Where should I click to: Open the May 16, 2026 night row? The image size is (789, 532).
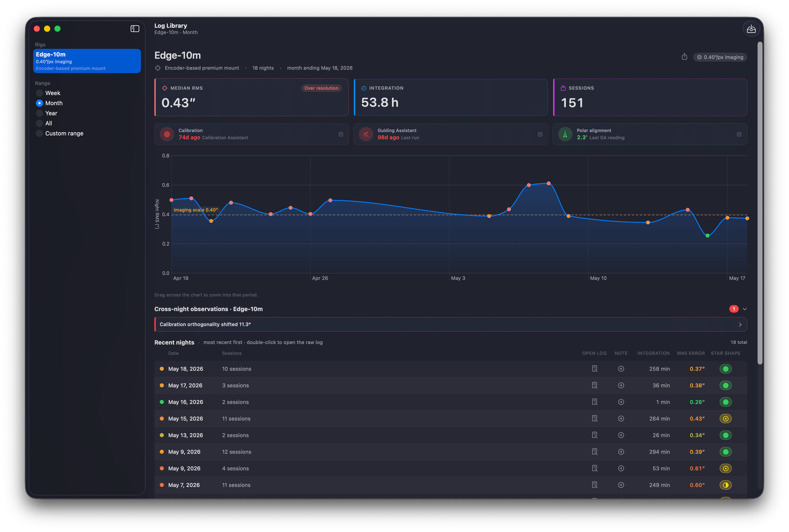[451, 402]
